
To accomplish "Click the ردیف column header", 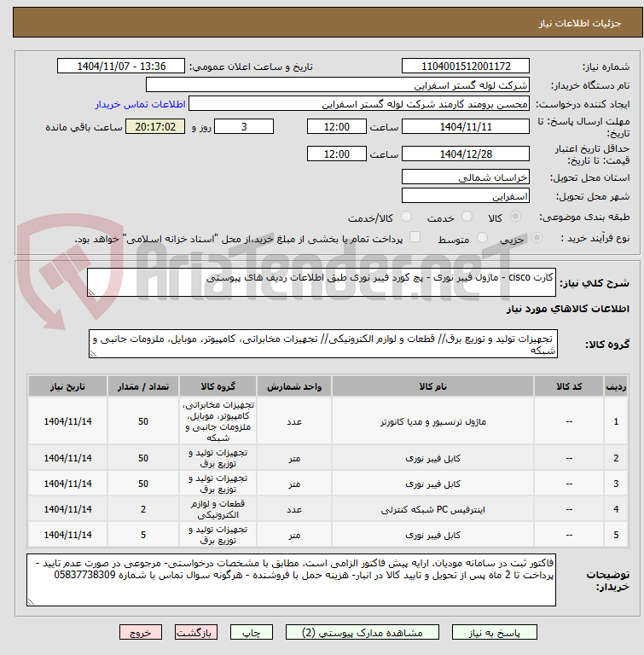I will pyautogui.click(x=616, y=386).
